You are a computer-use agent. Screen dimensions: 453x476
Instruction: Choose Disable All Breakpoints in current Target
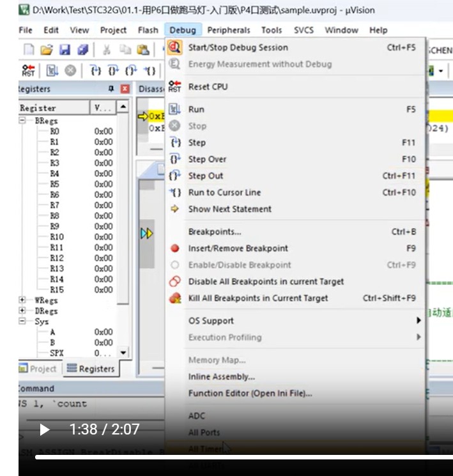pyautogui.click(x=296, y=281)
